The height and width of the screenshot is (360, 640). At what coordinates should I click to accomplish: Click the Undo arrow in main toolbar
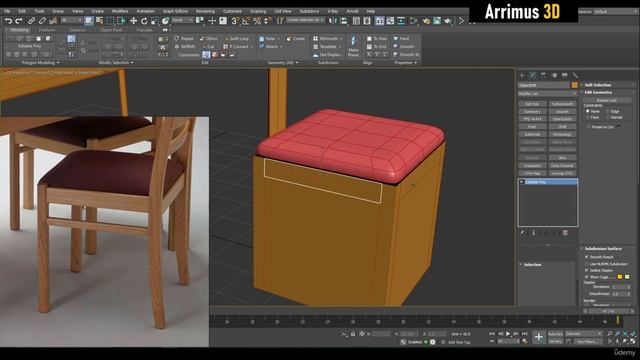click(9, 20)
